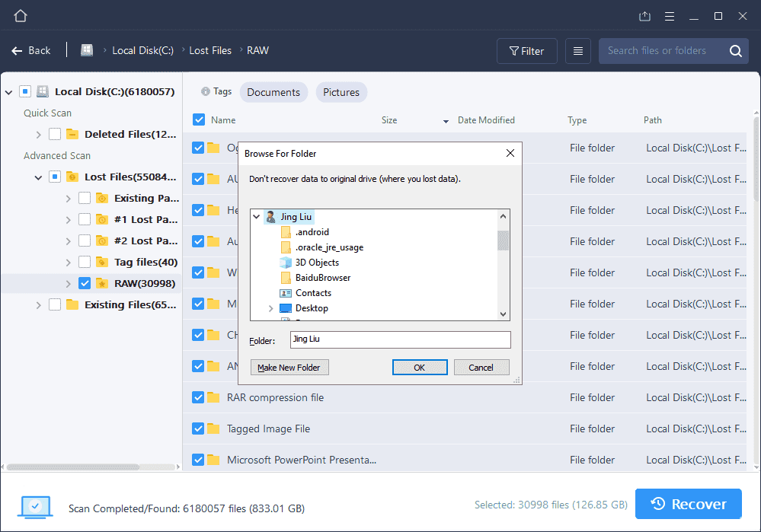This screenshot has height=532, width=761.
Task: Switch to the Pictures tab
Action: (x=341, y=91)
